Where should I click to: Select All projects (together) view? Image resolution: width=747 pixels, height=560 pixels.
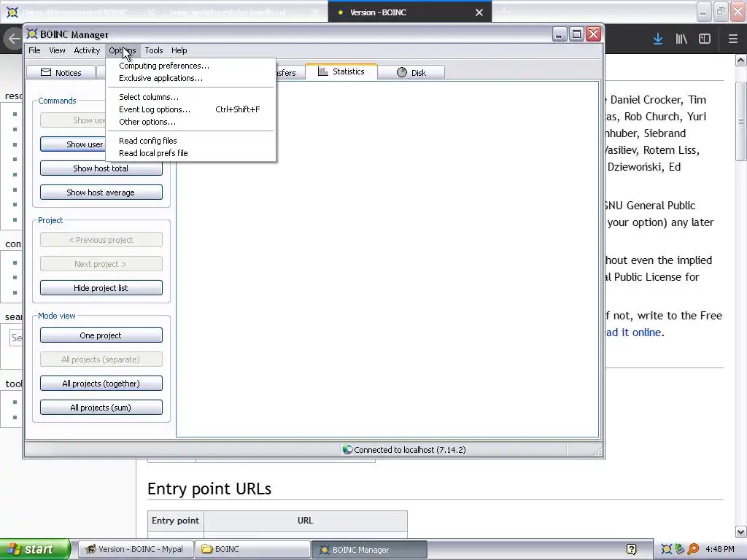(x=101, y=384)
